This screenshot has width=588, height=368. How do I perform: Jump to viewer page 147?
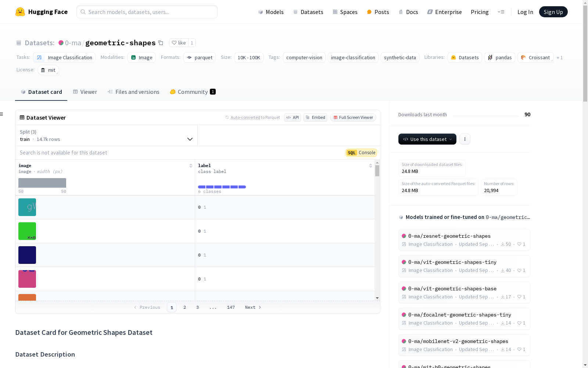[231, 307]
